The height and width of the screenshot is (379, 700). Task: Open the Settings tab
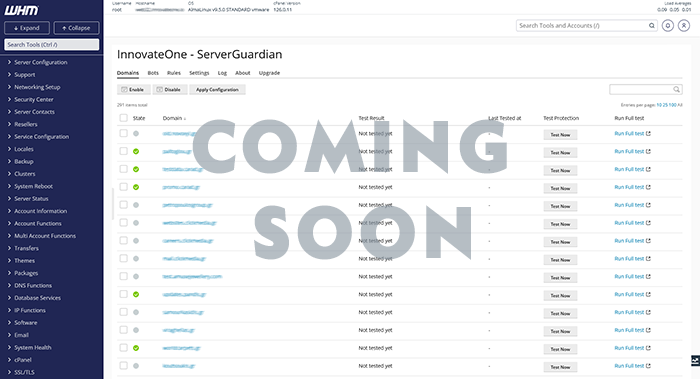tap(199, 73)
